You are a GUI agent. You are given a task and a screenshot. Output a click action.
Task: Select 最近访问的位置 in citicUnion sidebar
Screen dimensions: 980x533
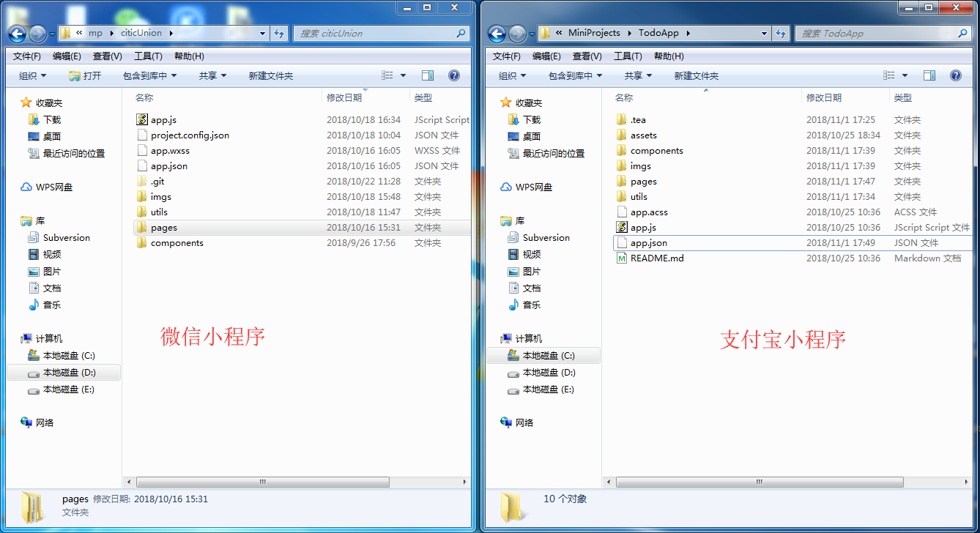[x=66, y=153]
